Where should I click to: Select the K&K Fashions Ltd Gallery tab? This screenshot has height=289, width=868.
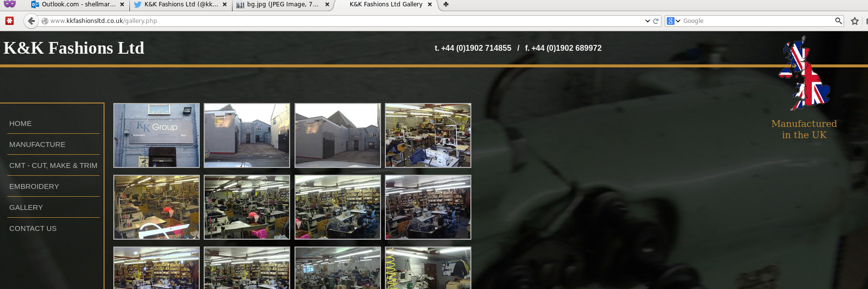(386, 4)
